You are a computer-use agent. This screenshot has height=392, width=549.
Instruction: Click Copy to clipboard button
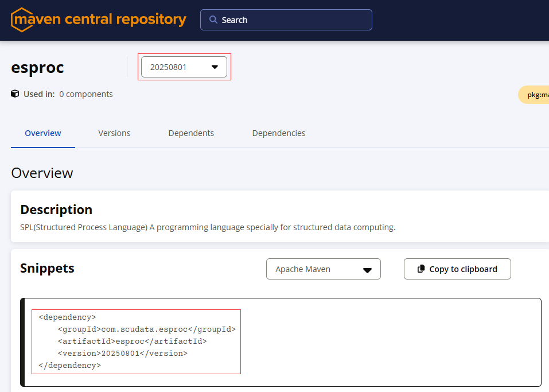coord(457,269)
